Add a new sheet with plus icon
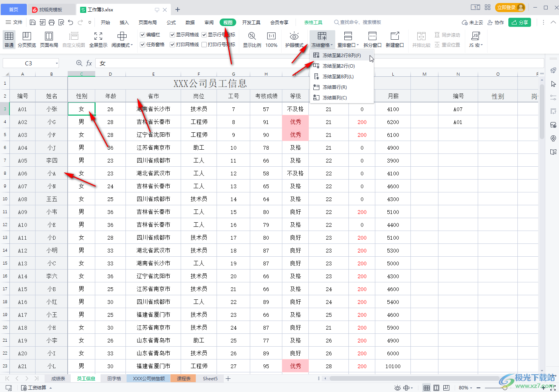The width and height of the screenshot is (559, 392). [228, 378]
